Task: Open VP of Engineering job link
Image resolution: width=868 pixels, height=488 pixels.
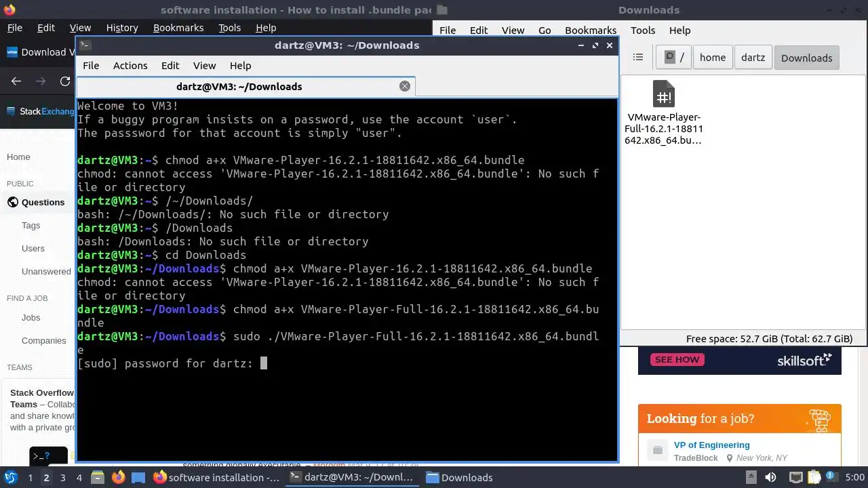Action: pos(711,445)
